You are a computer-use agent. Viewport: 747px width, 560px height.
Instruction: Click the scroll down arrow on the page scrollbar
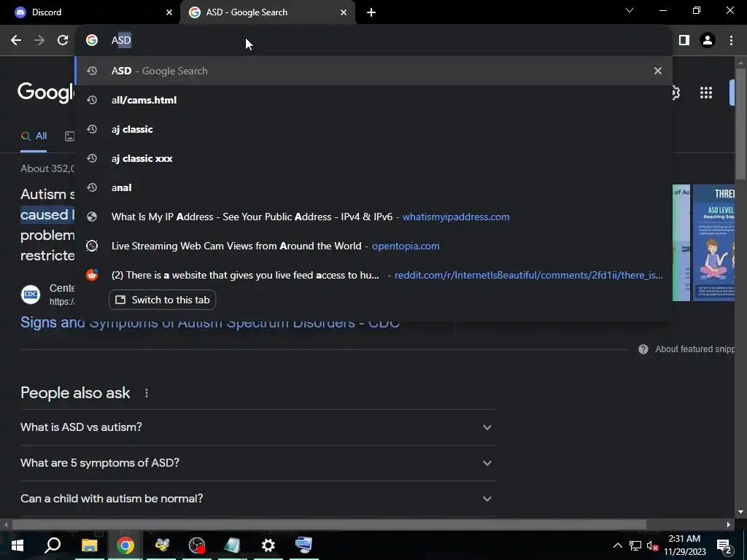pos(740,513)
